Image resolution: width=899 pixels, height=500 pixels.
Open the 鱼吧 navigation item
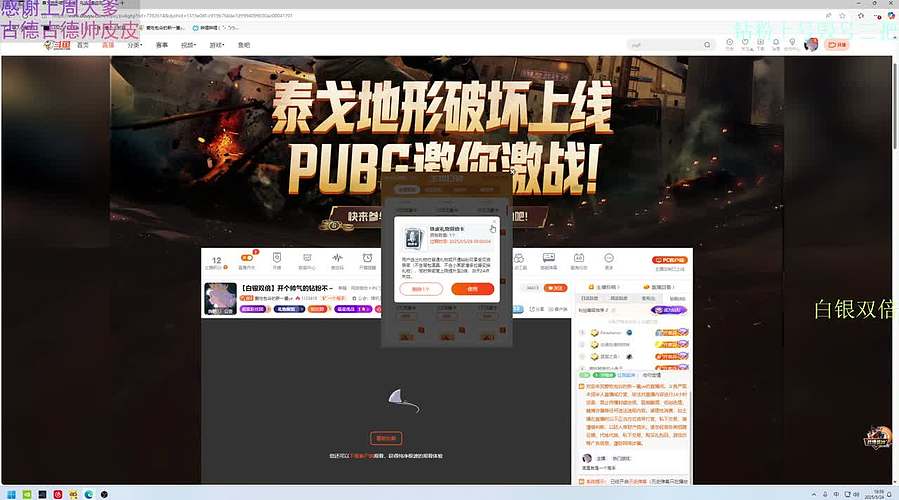(244, 45)
